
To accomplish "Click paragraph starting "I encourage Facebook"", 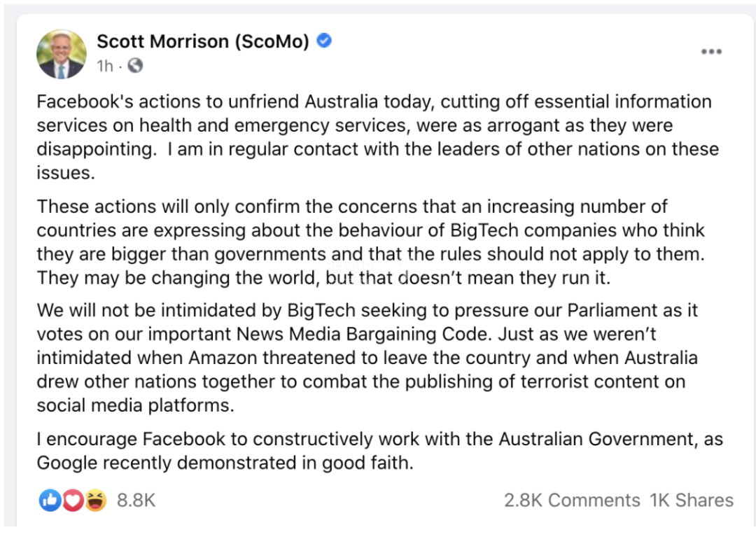I will (x=380, y=451).
